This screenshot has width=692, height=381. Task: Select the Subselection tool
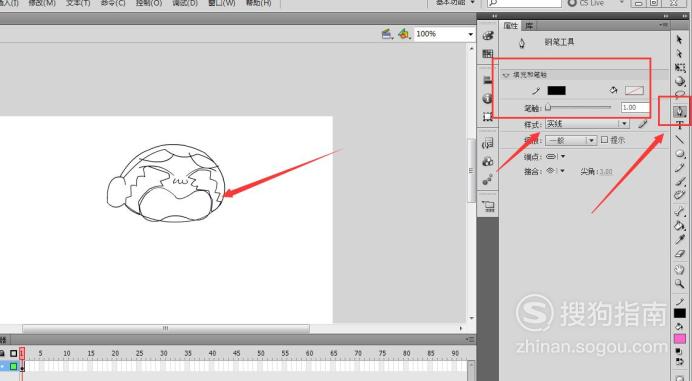coord(680,53)
